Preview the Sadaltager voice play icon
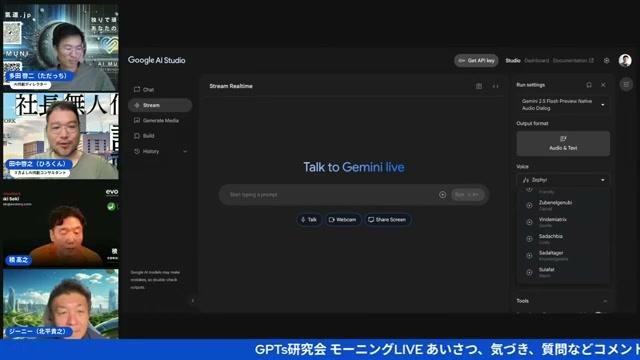This screenshot has height=360, width=640. (529, 256)
